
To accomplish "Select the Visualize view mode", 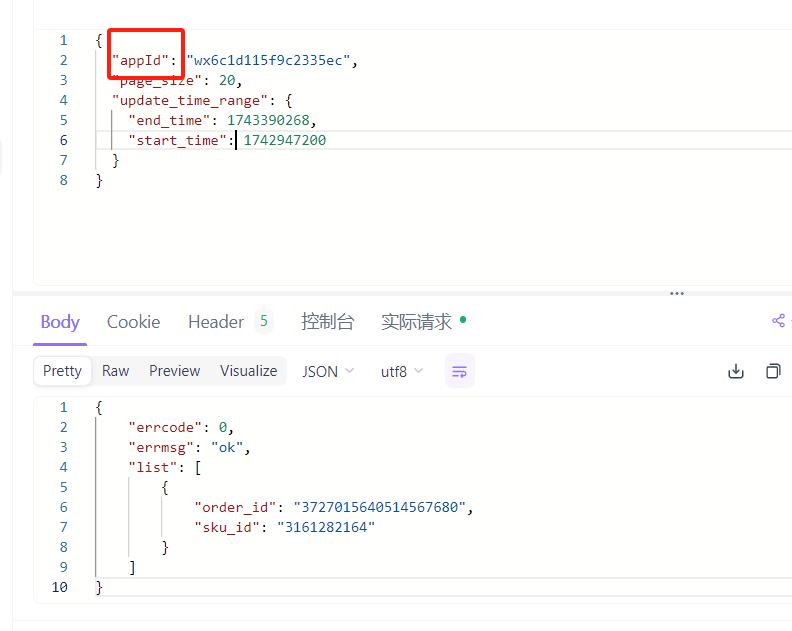I will coord(249,371).
